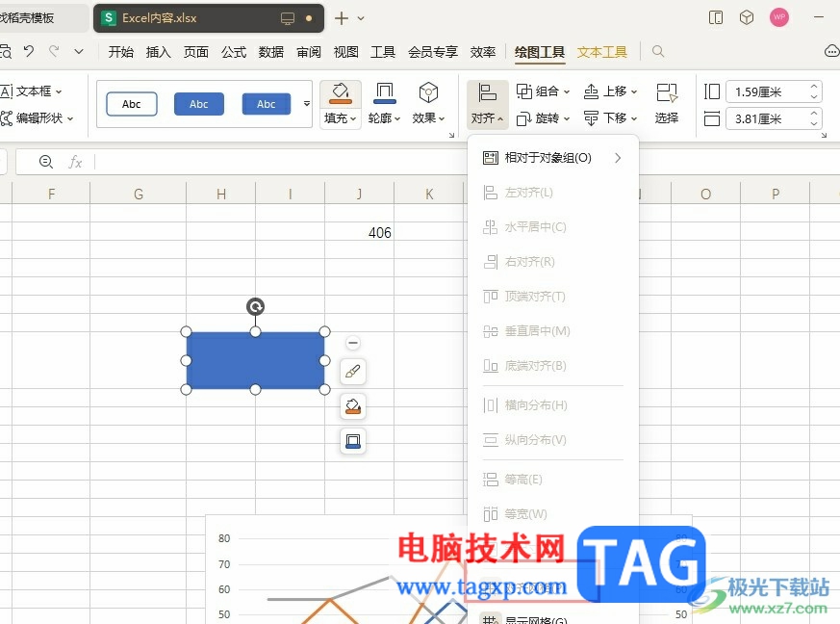The height and width of the screenshot is (624, 840).
Task: Click the floating outline icon
Action: (x=353, y=441)
